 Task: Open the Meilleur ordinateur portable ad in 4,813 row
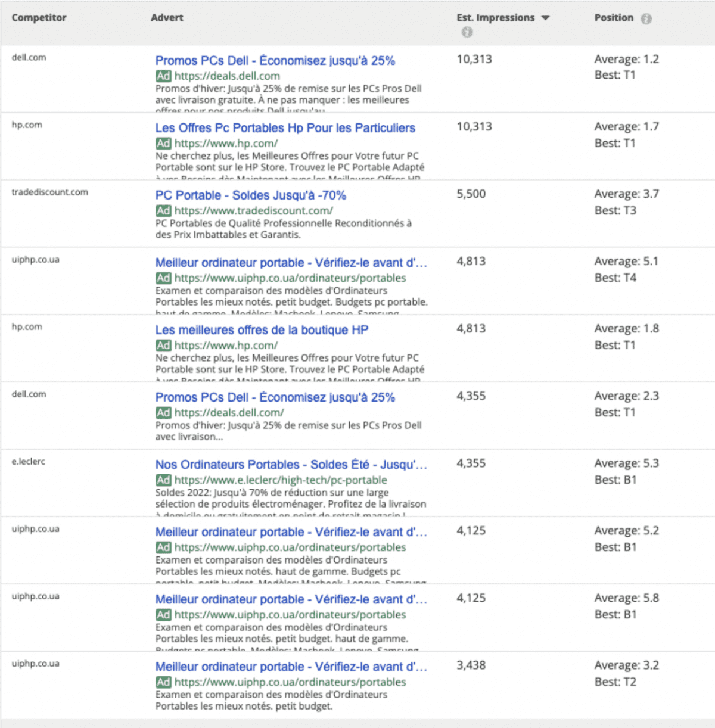pos(291,263)
